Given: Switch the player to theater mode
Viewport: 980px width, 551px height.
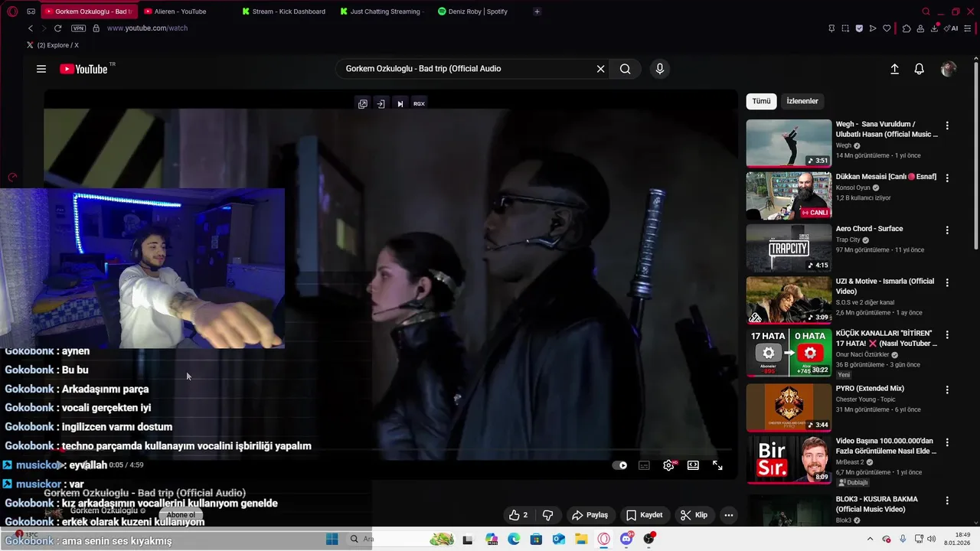Looking at the screenshot, I should click(693, 465).
